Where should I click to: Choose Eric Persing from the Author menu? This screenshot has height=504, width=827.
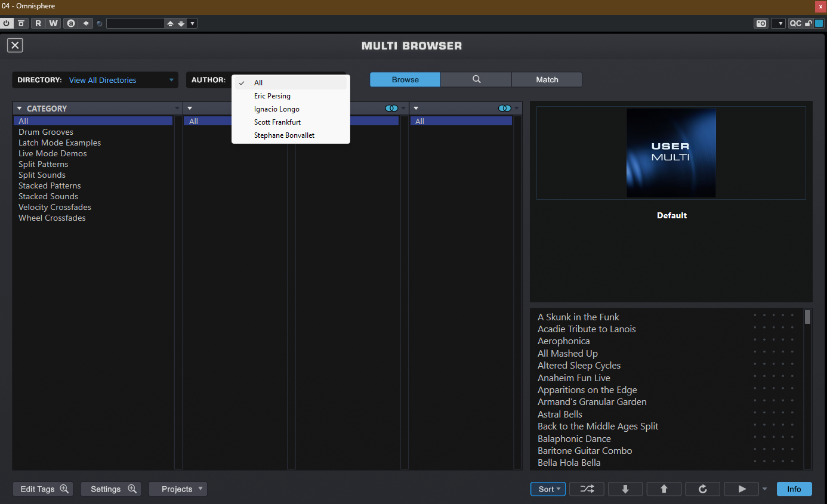coord(291,96)
